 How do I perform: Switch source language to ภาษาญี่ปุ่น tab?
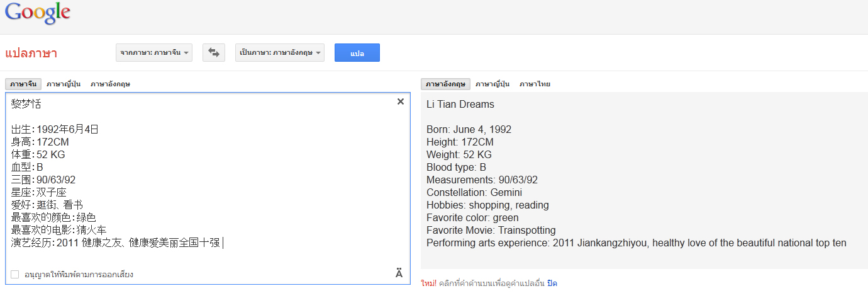coord(64,84)
